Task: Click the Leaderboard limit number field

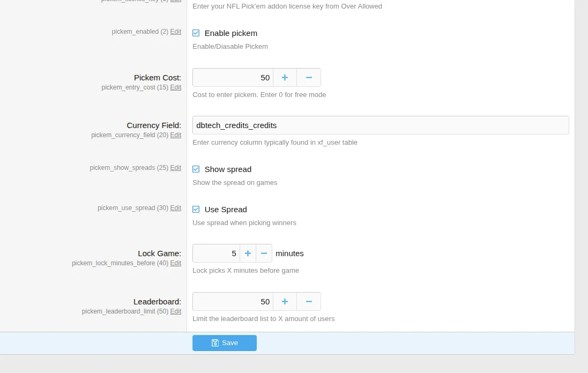Action: (233, 302)
